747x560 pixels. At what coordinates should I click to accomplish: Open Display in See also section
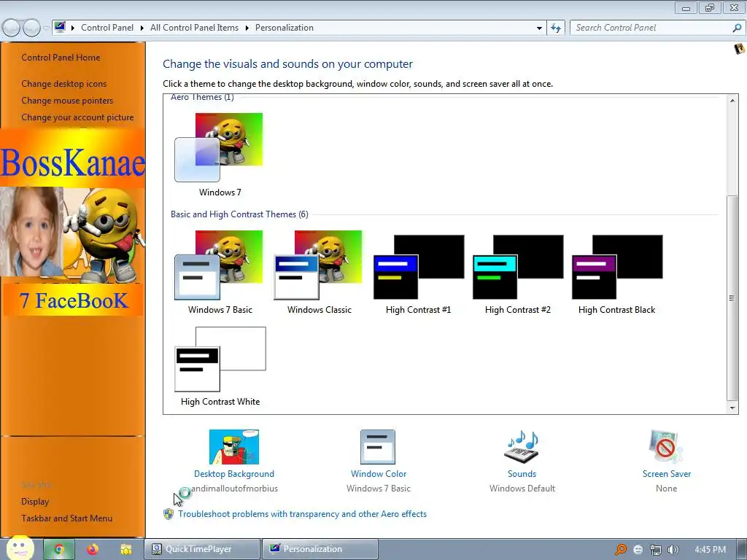[x=35, y=502]
